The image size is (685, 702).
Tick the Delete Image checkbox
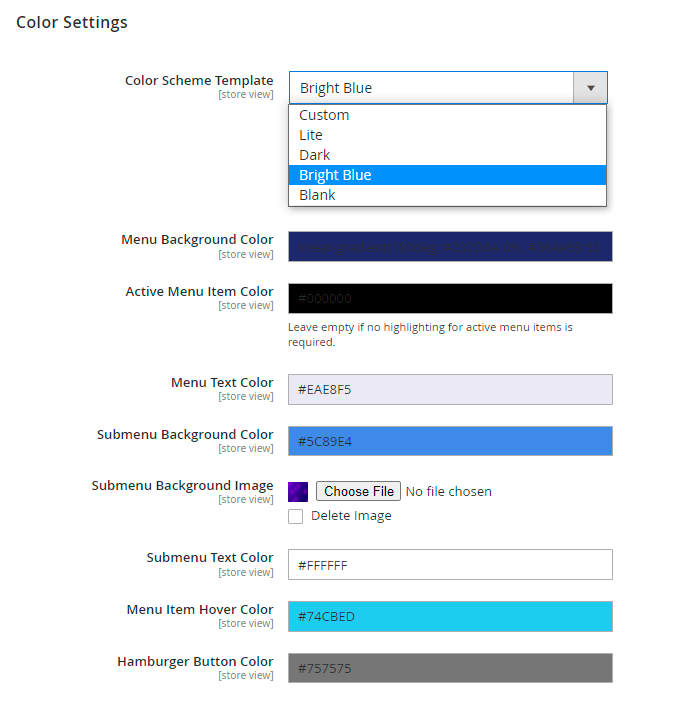296,516
